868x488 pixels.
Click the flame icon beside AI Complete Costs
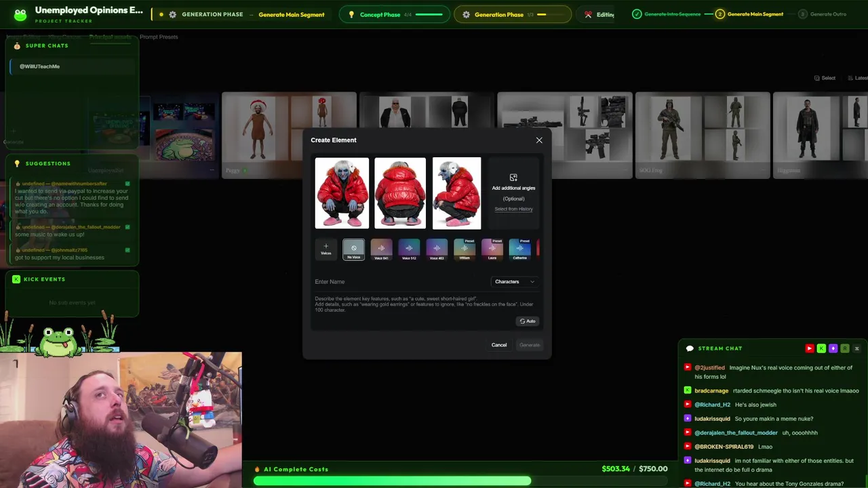(257, 469)
